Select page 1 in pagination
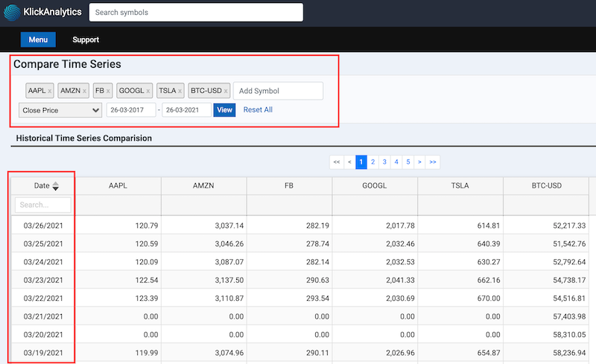This screenshot has height=364, width=596. (361, 162)
